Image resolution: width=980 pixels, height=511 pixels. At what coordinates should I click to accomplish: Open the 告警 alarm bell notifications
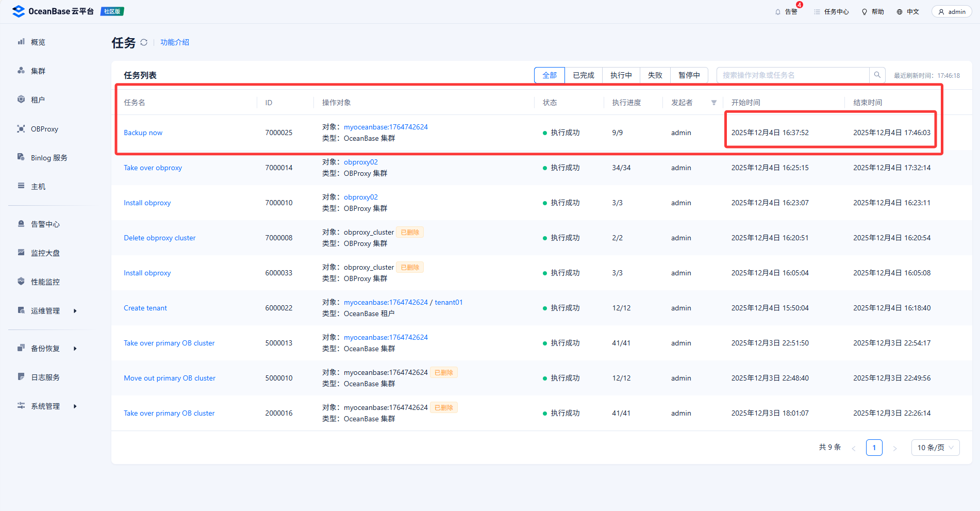click(x=786, y=12)
